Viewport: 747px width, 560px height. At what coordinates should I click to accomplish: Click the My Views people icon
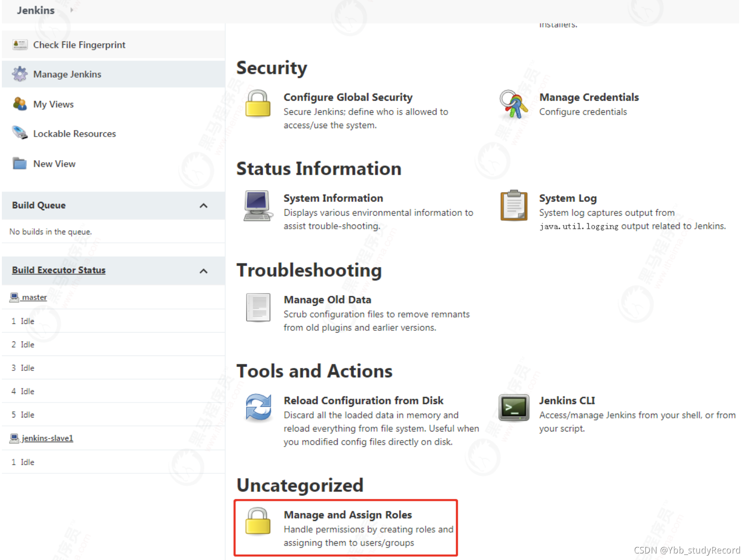(20, 104)
